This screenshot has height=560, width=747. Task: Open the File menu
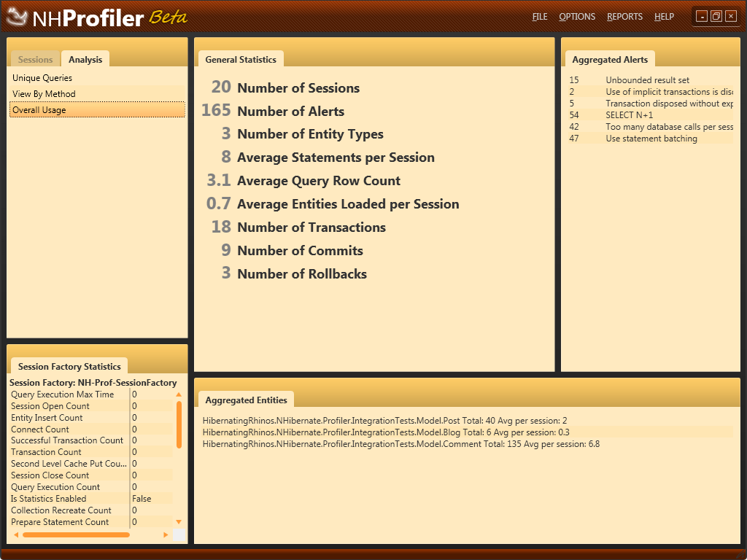pos(540,17)
